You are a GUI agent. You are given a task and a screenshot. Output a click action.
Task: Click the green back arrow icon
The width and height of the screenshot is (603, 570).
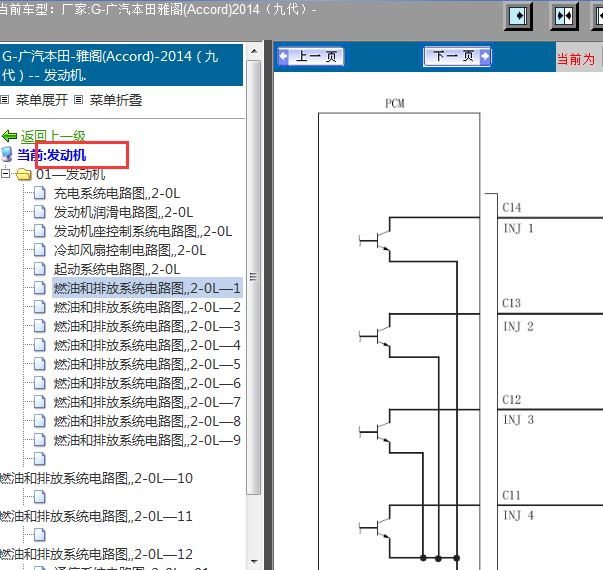(x=9, y=136)
